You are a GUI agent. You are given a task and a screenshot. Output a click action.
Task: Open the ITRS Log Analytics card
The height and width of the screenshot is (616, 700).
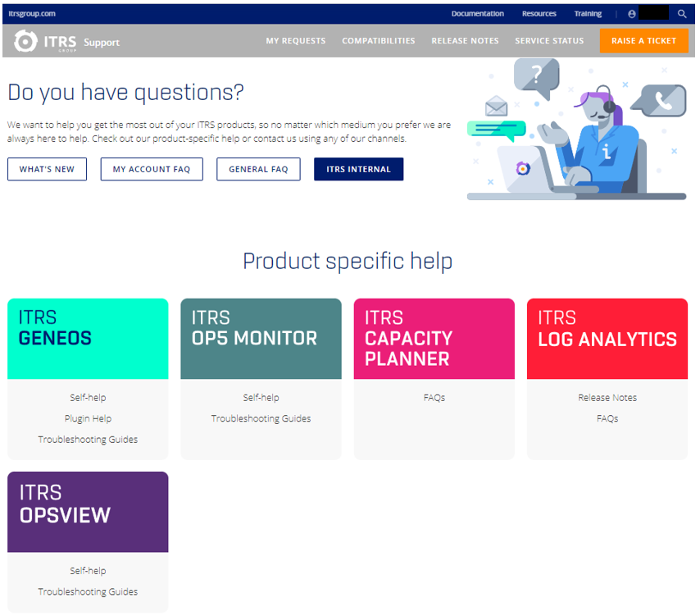pos(607,339)
